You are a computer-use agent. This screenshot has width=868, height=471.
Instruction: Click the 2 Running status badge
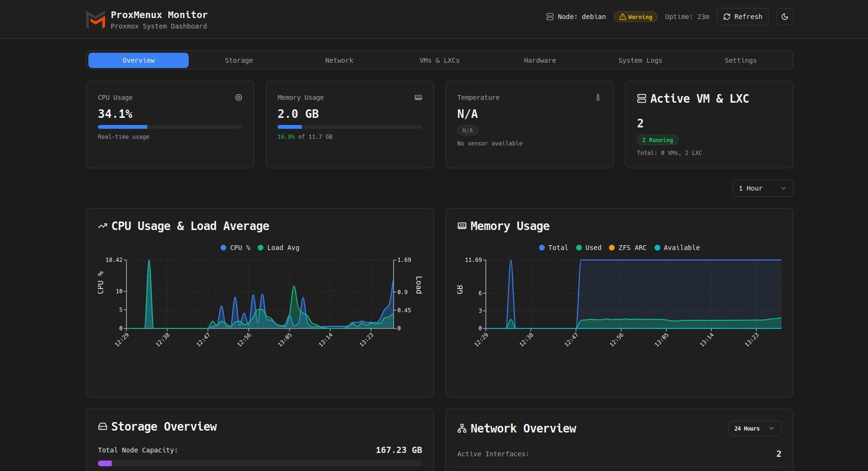tap(657, 140)
